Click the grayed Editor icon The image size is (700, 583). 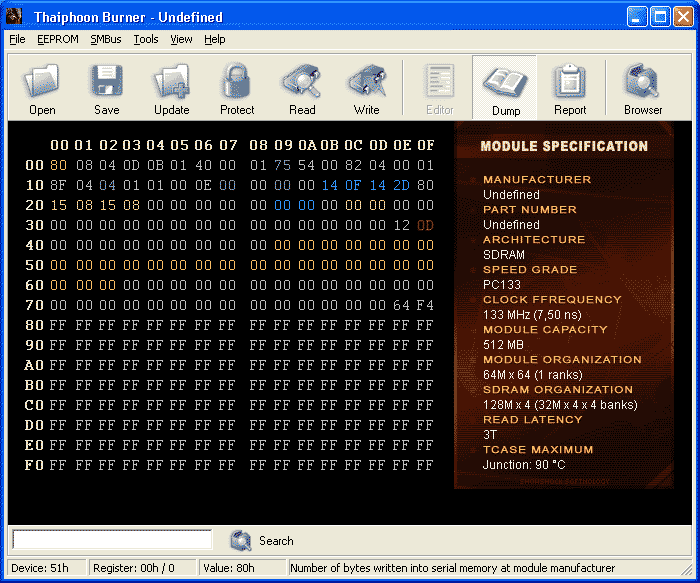pyautogui.click(x=440, y=81)
